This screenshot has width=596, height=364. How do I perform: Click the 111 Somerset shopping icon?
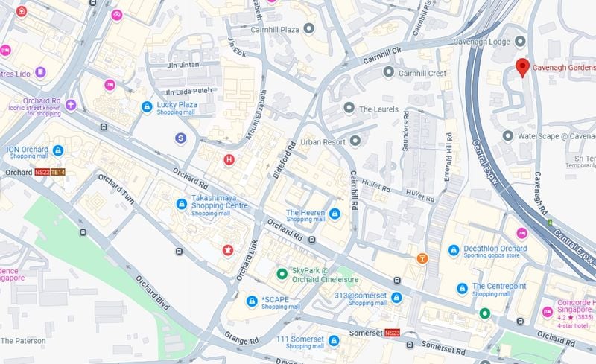(x=334, y=341)
